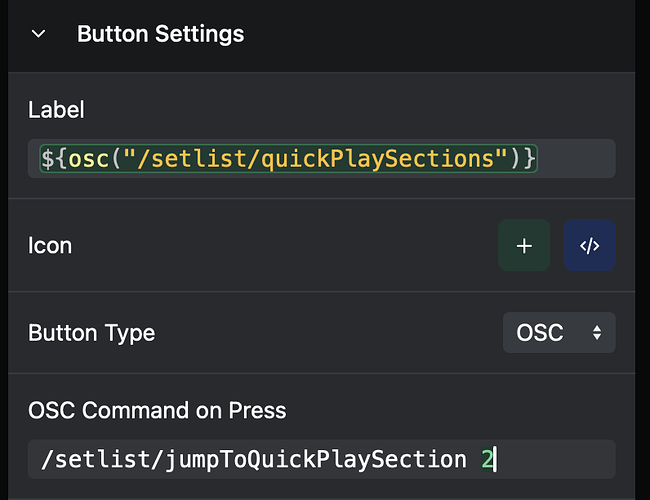Add an icon with the plus button
The width and height of the screenshot is (650, 500).
pos(524,246)
